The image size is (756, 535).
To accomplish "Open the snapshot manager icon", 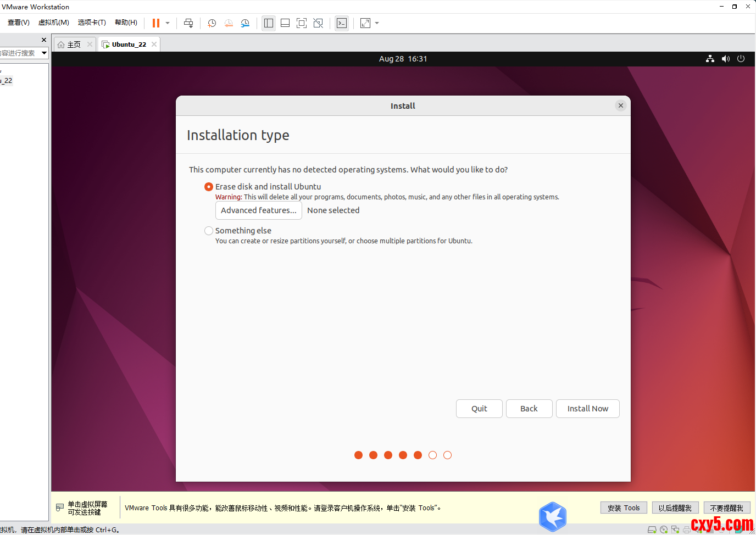I will click(x=245, y=23).
